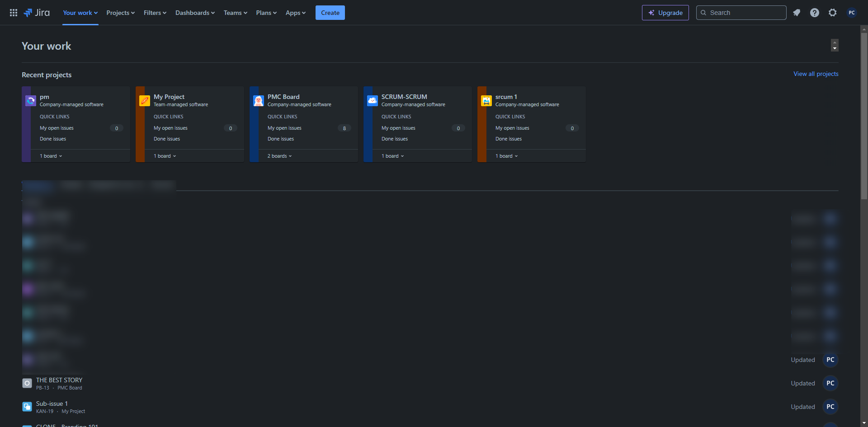Open the Projects menu
This screenshot has height=427, width=868.
coord(121,13)
